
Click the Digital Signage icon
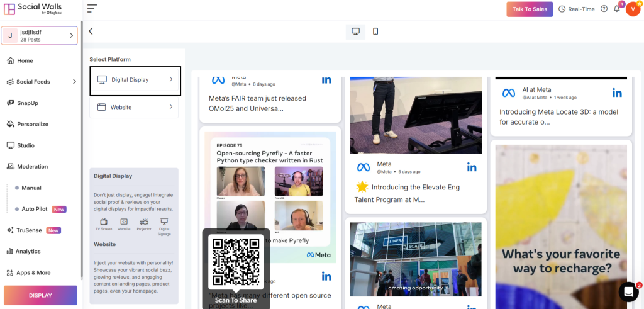(164, 221)
